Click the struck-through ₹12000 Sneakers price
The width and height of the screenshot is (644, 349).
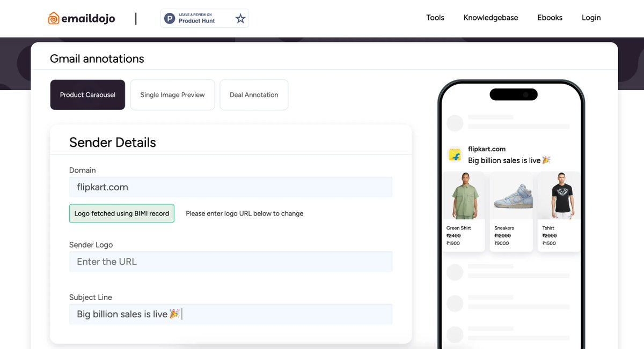point(503,236)
